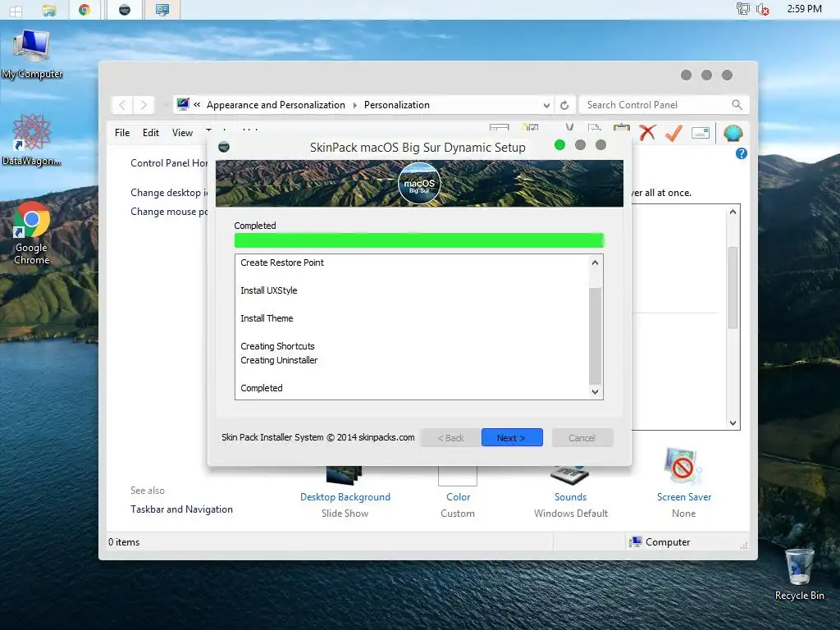Screen dimensions: 840x630
Task: Click the Computer status bar entry
Action: tap(660, 541)
